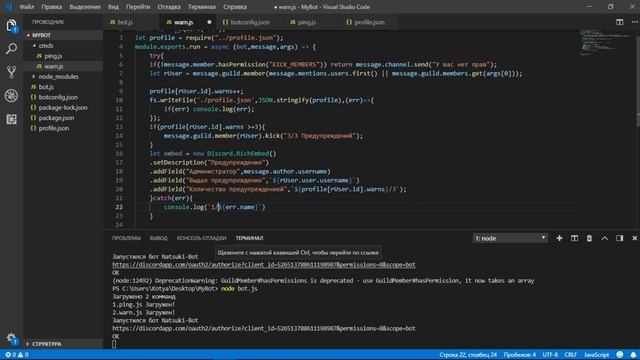Open package.json in the explorer tree
The height and width of the screenshot is (360, 640).
click(56, 118)
